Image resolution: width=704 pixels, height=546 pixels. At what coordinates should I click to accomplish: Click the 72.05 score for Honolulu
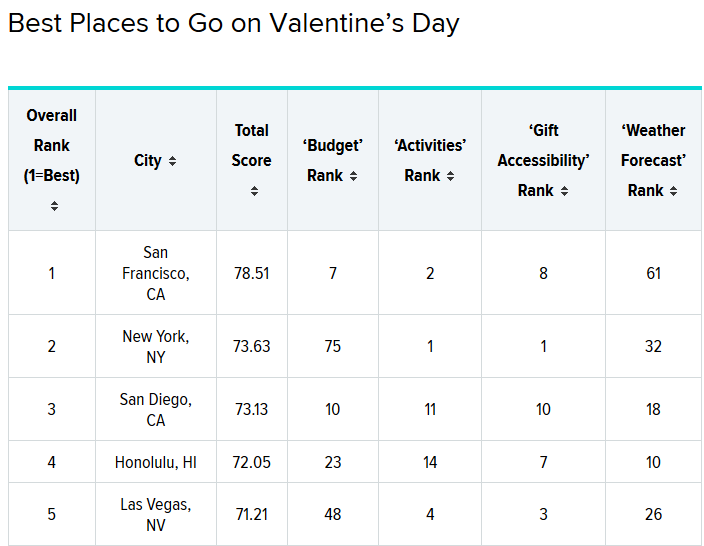pos(252,462)
